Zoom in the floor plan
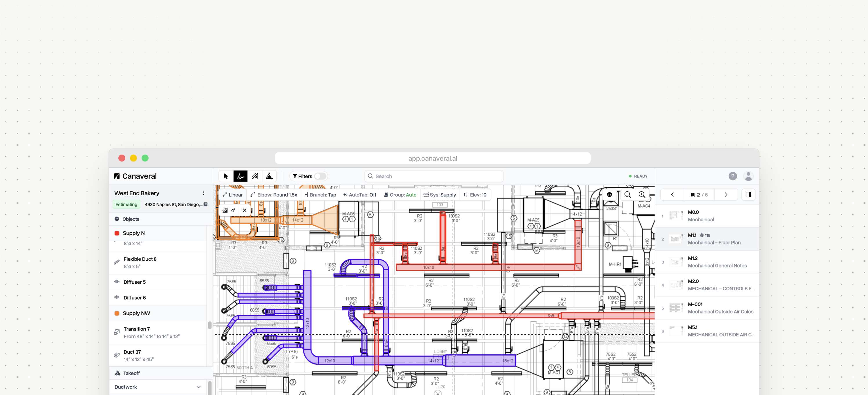The width and height of the screenshot is (868, 395). click(x=642, y=195)
